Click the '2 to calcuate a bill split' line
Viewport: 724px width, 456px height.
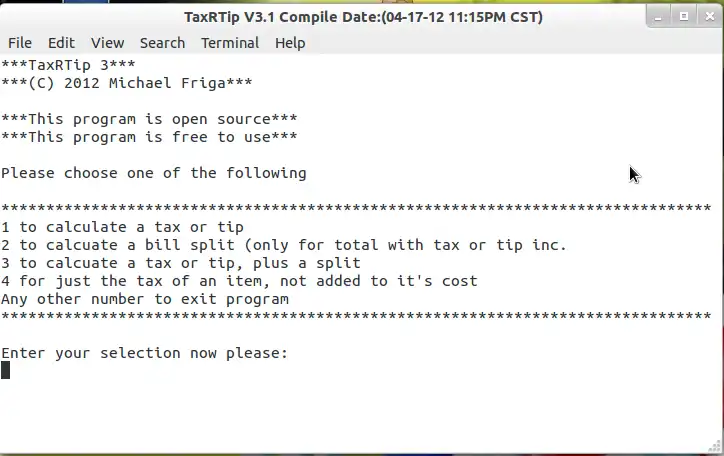[283, 245]
